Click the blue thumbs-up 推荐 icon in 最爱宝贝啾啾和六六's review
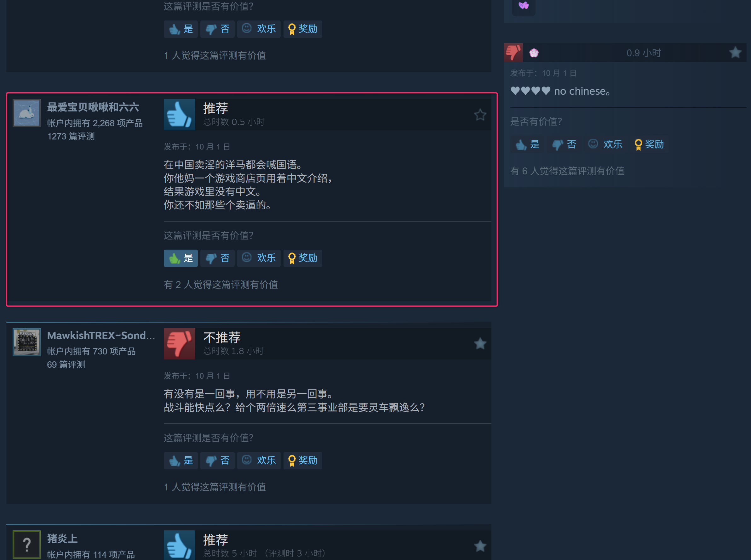751x560 pixels. (180, 115)
